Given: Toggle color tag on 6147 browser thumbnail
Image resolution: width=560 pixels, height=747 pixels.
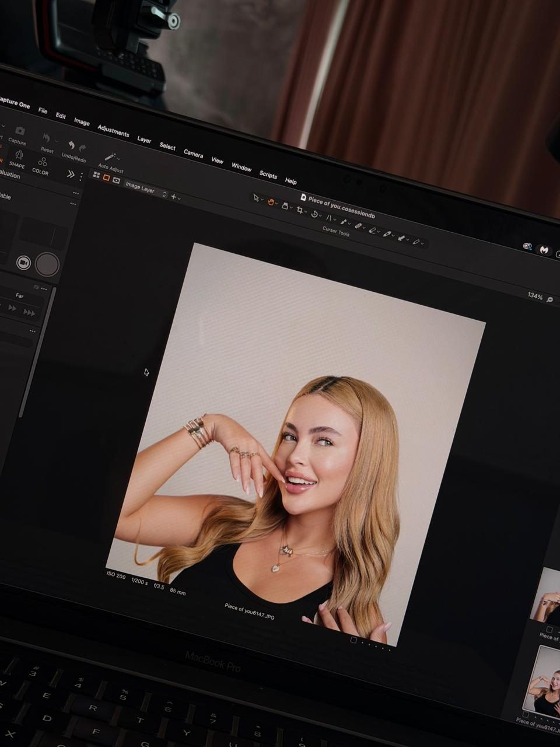Looking at the screenshot, I should click(525, 714).
